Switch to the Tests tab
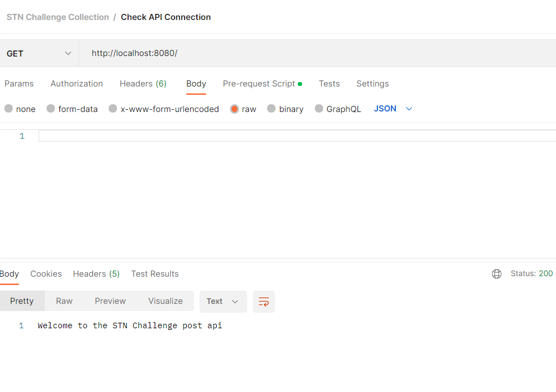Screen dimensions: 556x392 click(x=329, y=84)
